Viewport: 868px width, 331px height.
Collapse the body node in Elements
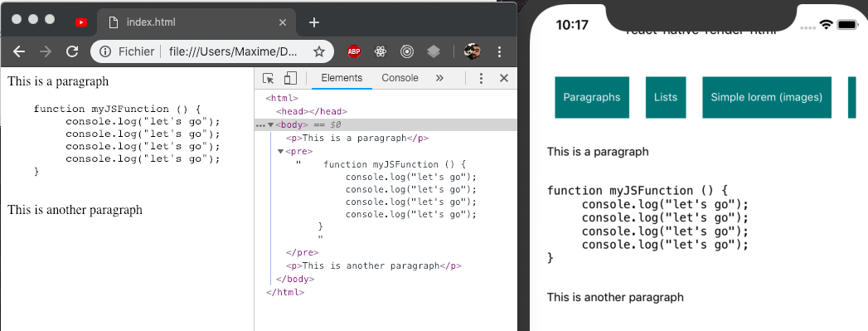(271, 125)
